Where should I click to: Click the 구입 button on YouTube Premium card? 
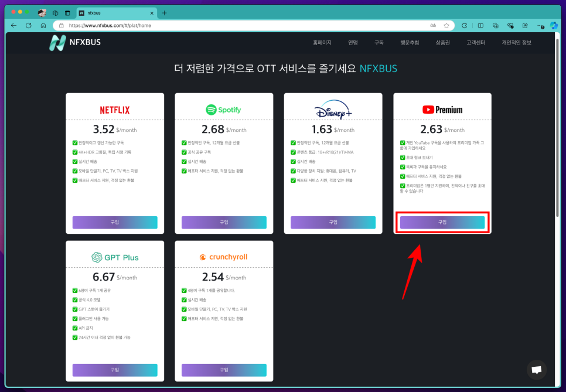point(442,222)
